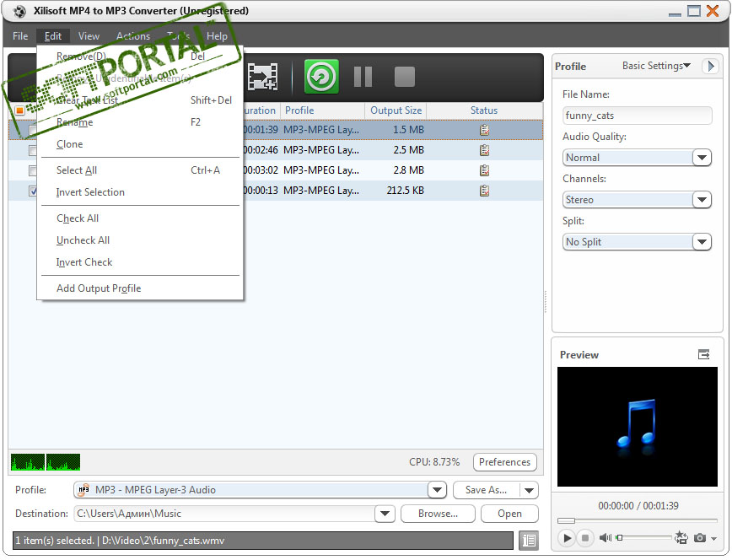Click the preview volume slider
The height and width of the screenshot is (560, 732).
pyautogui.click(x=643, y=537)
